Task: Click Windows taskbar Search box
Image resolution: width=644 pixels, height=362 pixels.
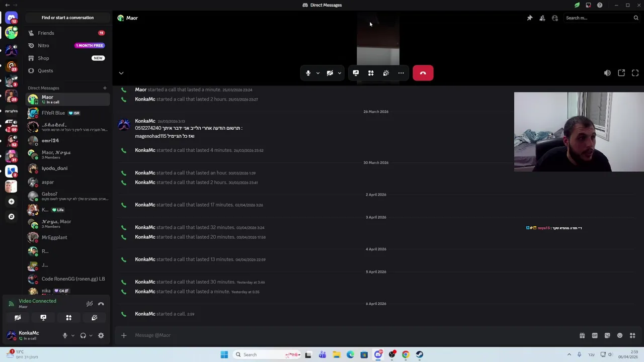Action: tap(268, 354)
